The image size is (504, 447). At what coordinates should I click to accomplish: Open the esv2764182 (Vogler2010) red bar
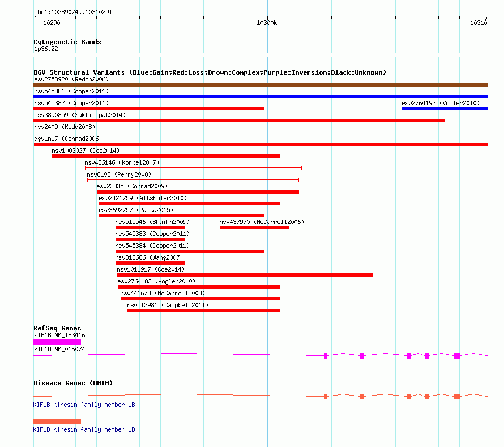tap(199, 287)
